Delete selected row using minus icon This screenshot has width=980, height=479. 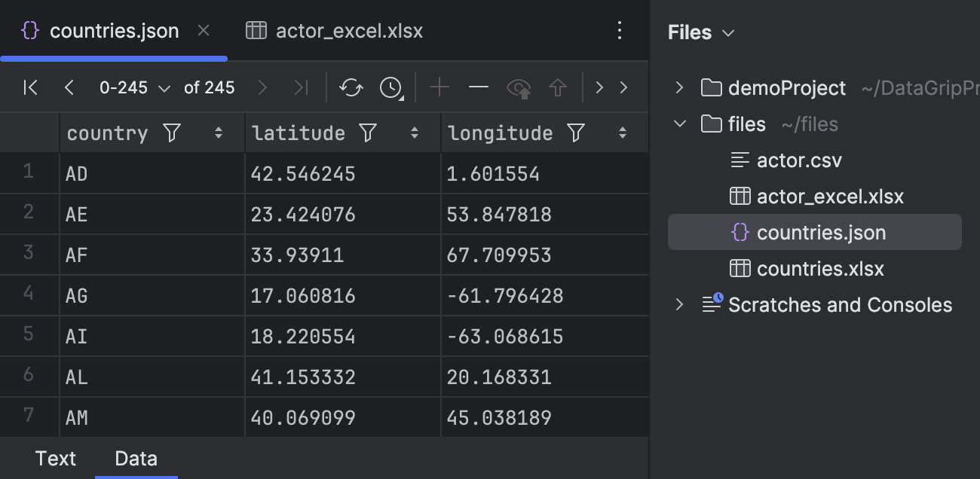click(x=478, y=87)
